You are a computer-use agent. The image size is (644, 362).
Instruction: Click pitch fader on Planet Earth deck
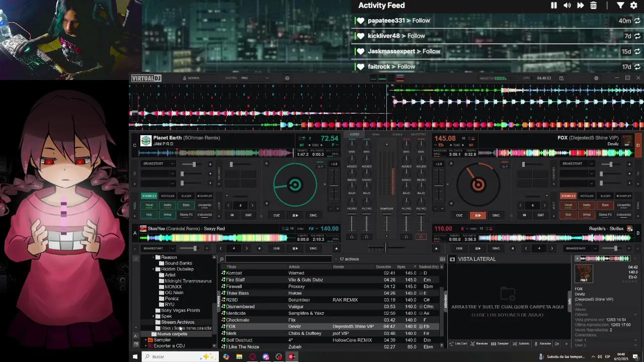pos(334,187)
